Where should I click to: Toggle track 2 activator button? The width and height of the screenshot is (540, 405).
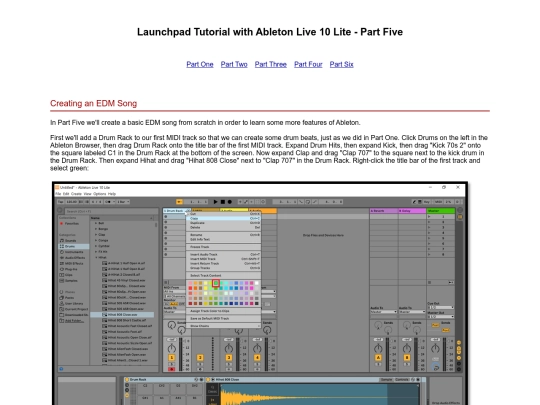point(200,358)
